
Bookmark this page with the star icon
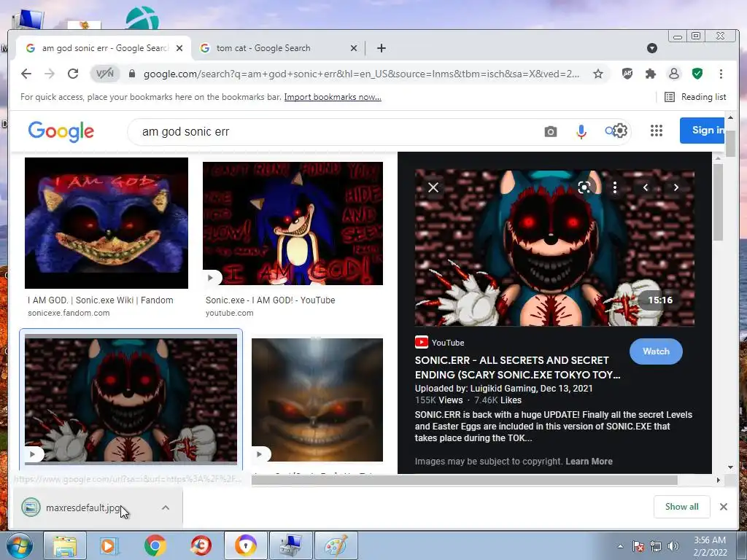[598, 74]
